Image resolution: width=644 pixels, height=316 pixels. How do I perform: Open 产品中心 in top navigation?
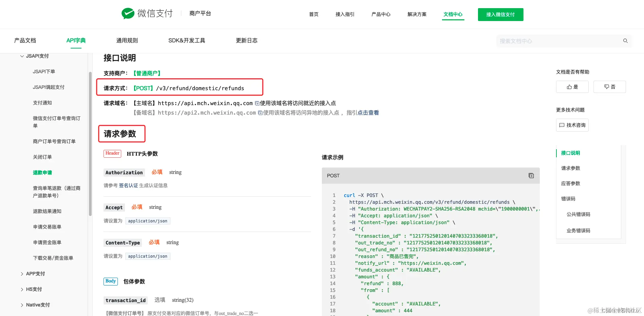381,14
